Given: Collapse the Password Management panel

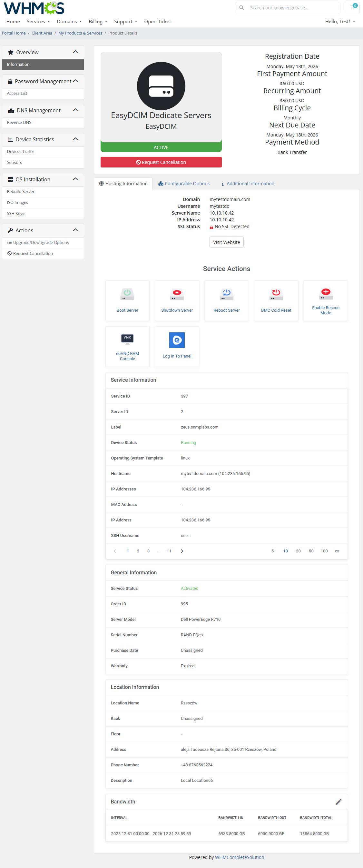Looking at the screenshot, I should click(x=75, y=81).
